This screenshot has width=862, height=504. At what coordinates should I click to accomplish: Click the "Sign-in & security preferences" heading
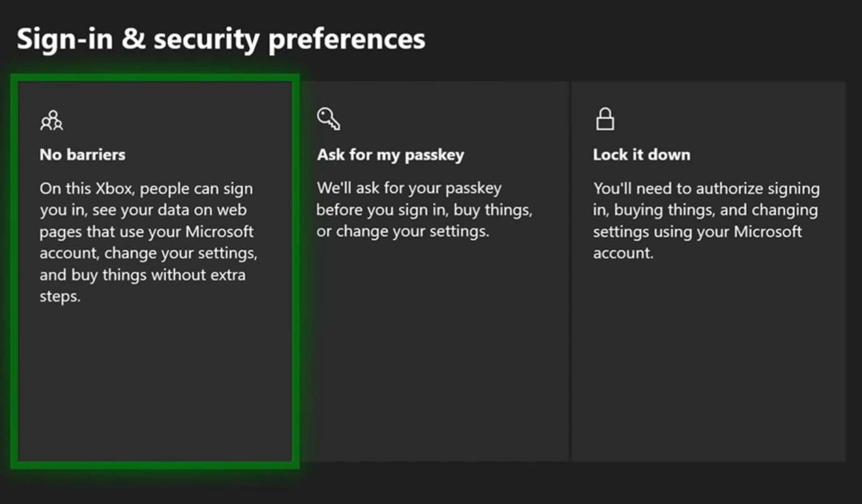(x=221, y=39)
